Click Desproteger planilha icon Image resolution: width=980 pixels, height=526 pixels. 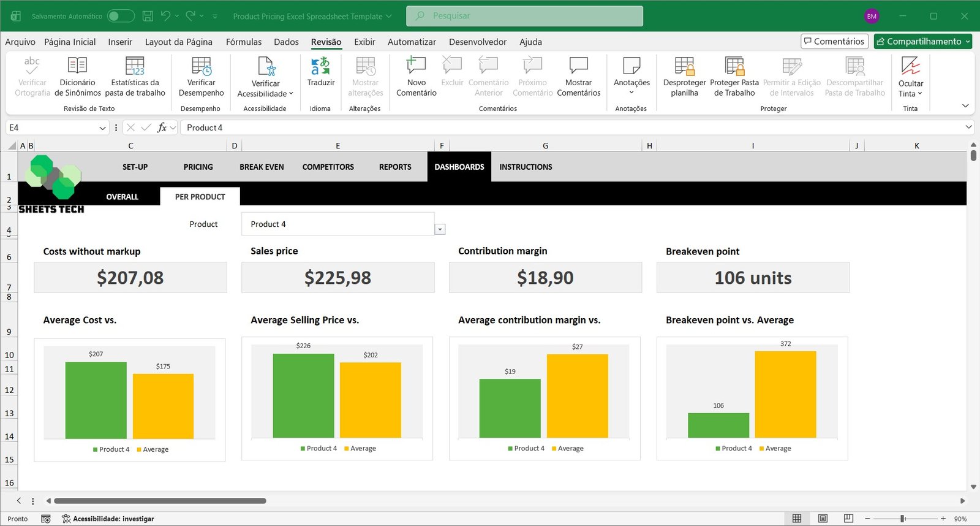[x=684, y=66]
